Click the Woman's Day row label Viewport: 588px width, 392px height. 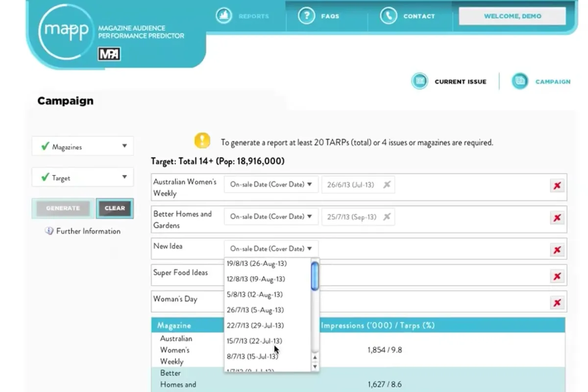(x=175, y=299)
